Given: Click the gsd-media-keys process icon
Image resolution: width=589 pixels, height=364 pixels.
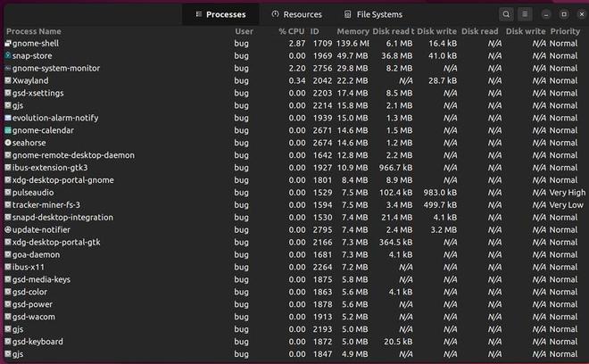Looking at the screenshot, I should pyautogui.click(x=8, y=279).
